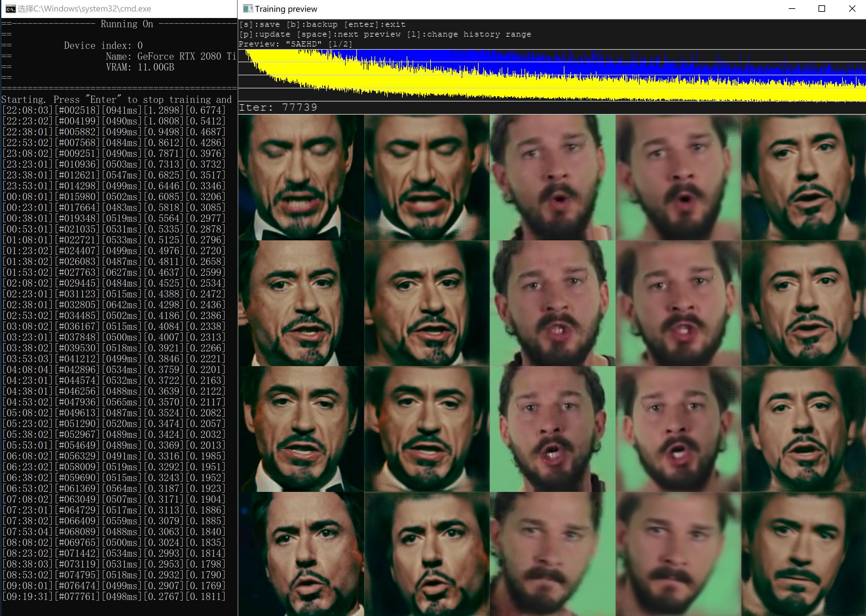
Task: Click log row timestamped 08:23:02
Action: [114, 553]
